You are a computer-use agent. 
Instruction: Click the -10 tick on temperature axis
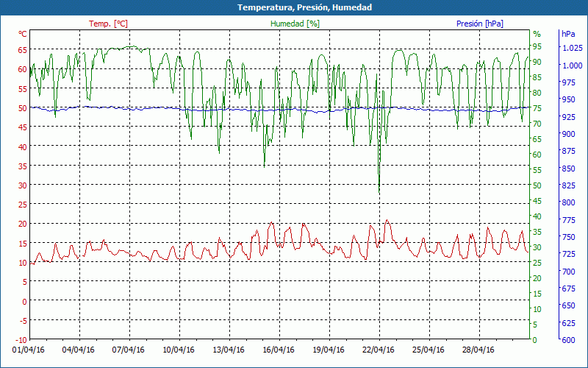pyautogui.click(x=21, y=340)
